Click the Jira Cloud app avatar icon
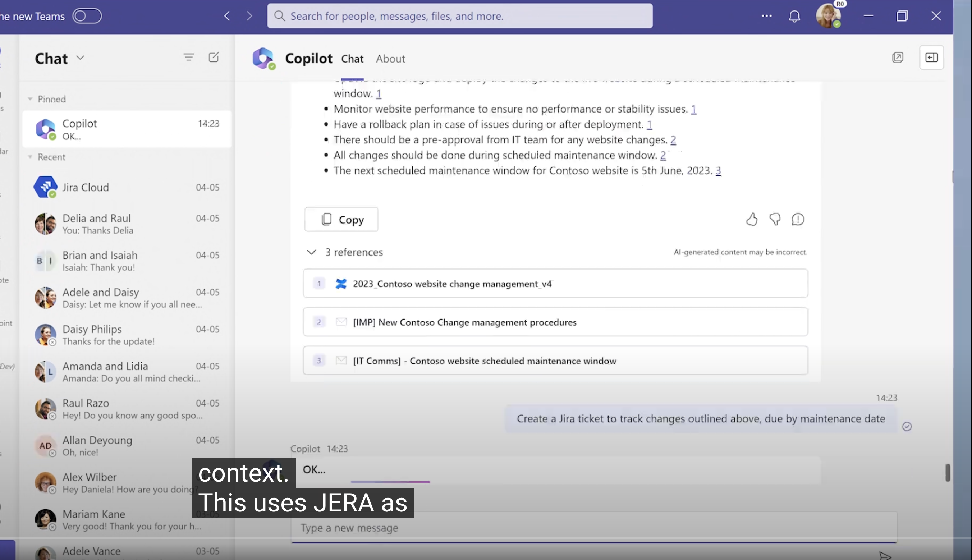This screenshot has height=560, width=972. click(x=45, y=187)
